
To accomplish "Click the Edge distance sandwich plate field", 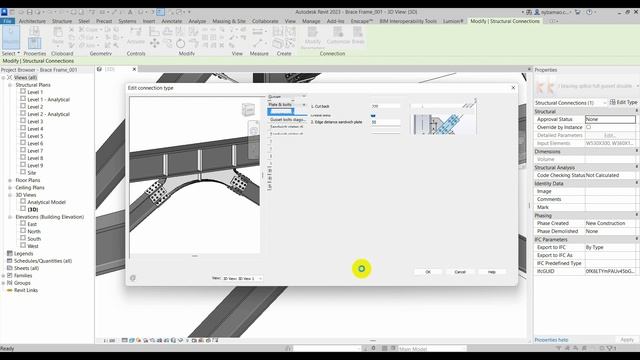I will 385,122.
